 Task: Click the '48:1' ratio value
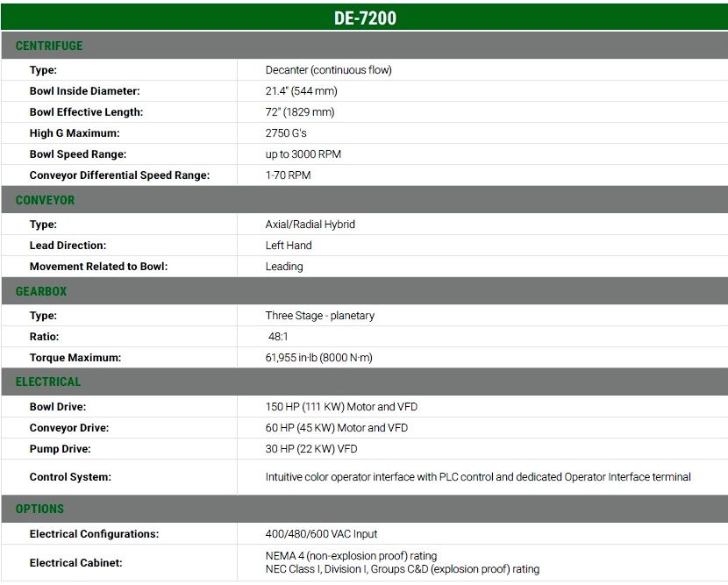click(x=278, y=337)
